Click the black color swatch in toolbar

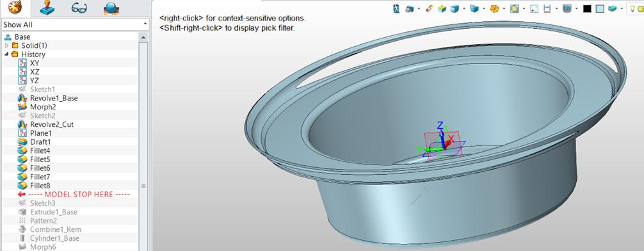[587, 8]
